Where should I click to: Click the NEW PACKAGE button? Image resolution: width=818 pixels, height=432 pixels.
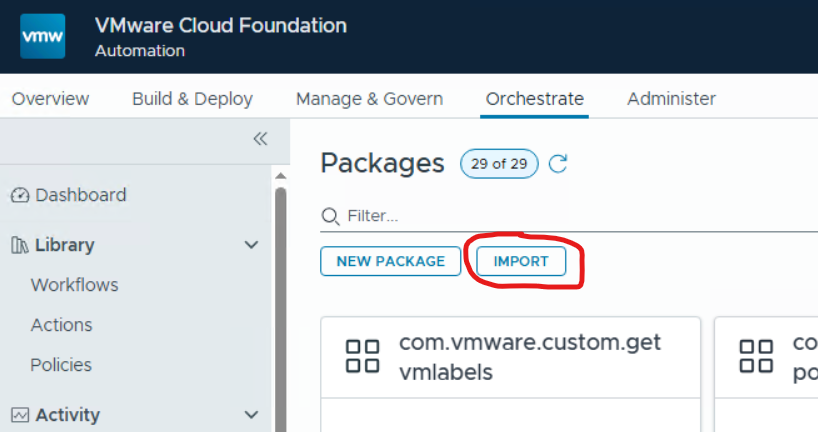391,261
